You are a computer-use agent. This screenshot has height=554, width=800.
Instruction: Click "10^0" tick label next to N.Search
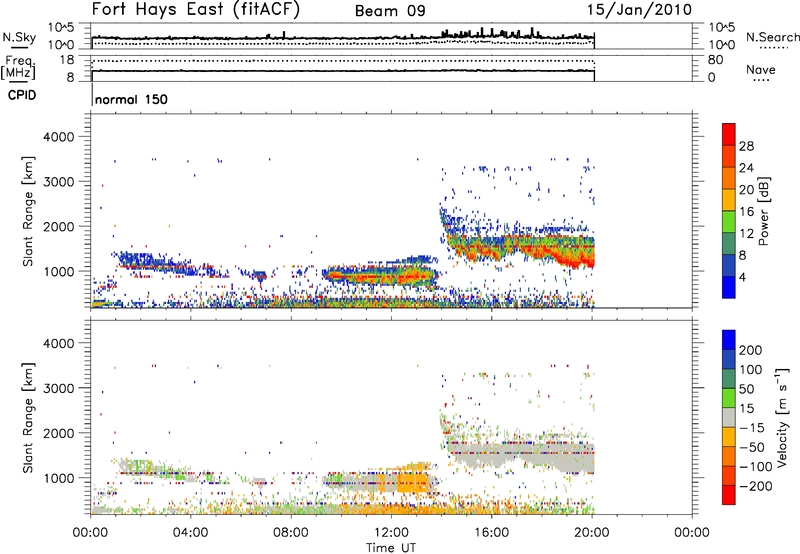pos(721,45)
